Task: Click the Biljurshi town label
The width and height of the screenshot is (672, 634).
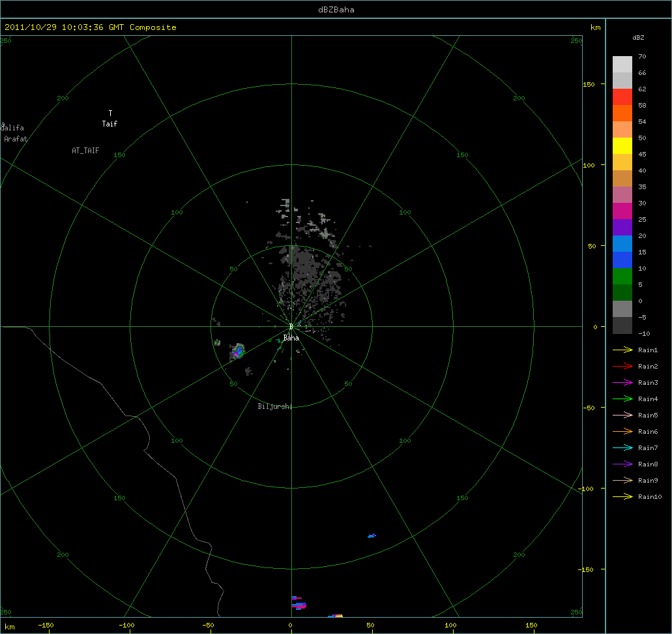Action: click(x=274, y=406)
